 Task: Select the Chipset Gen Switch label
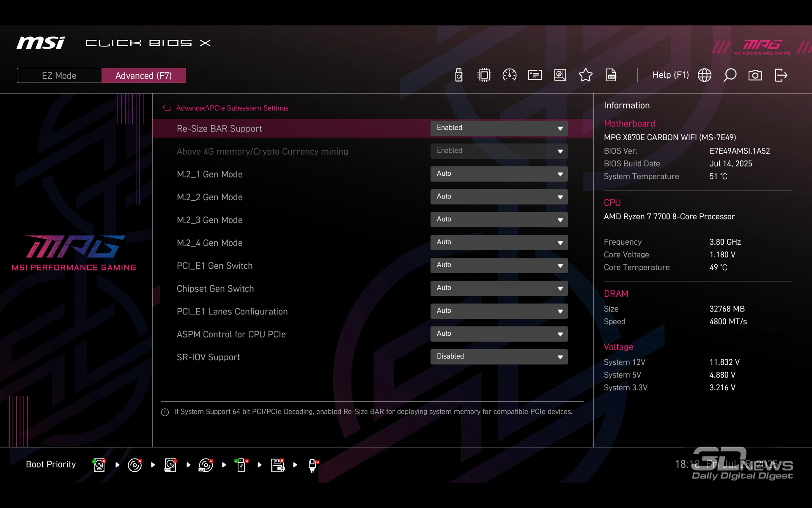coord(215,289)
